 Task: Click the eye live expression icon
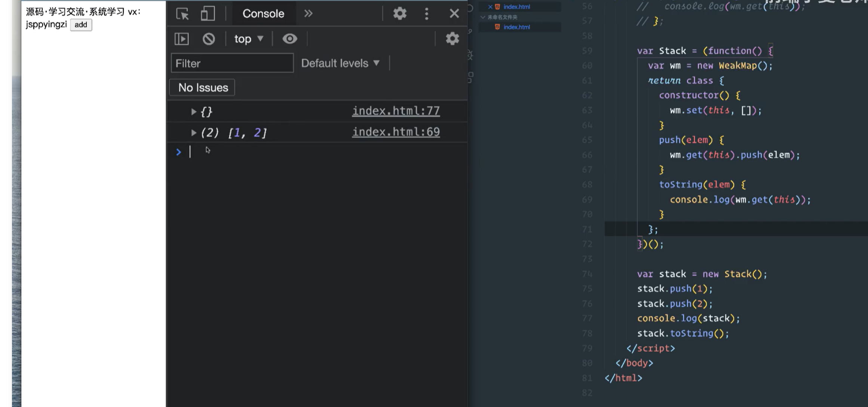click(289, 39)
